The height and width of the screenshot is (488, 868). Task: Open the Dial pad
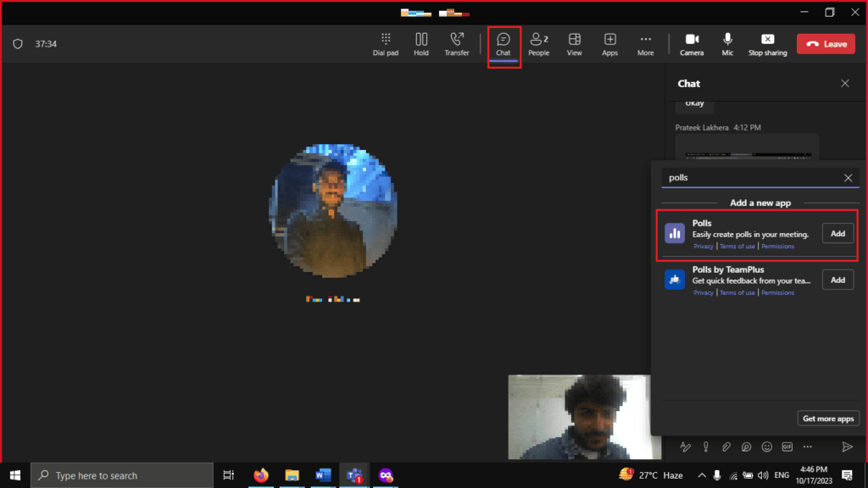click(x=386, y=43)
